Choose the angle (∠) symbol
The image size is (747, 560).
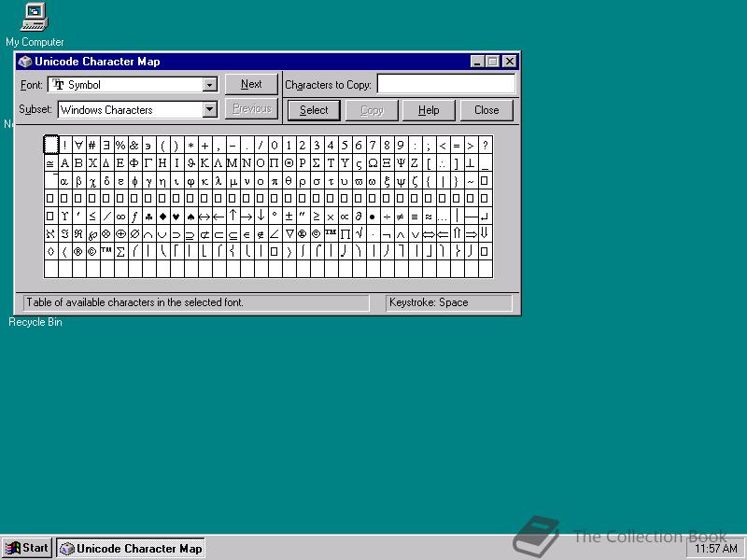click(x=275, y=234)
